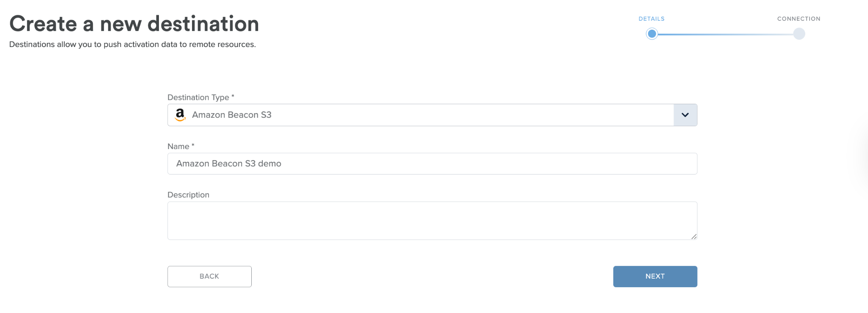868x313 pixels.
Task: Select the blue Details step circle
Action: pyautogui.click(x=652, y=33)
